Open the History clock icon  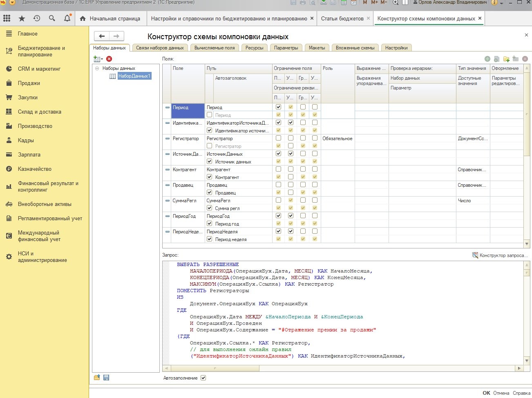coord(37,18)
